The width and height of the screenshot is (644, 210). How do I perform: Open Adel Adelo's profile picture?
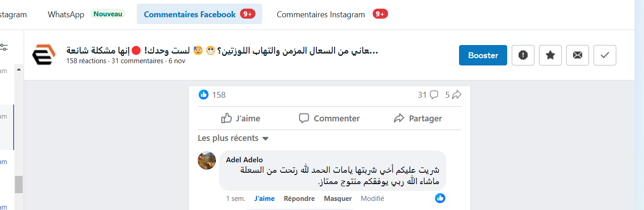(x=207, y=160)
